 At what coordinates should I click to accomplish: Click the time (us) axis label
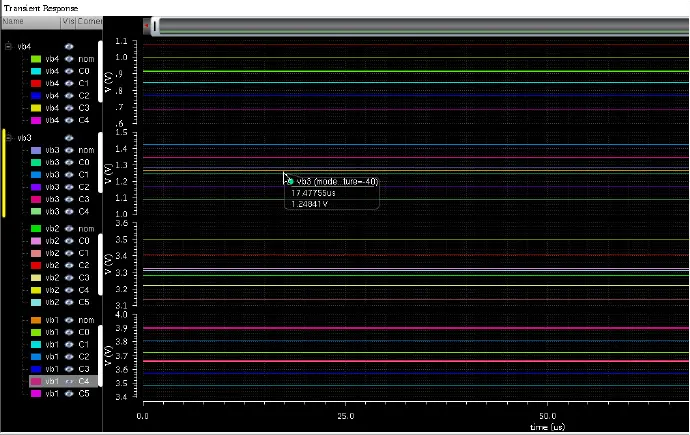547,427
